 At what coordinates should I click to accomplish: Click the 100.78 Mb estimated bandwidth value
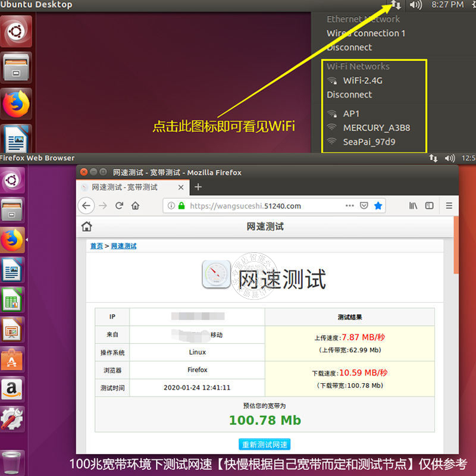click(265, 420)
